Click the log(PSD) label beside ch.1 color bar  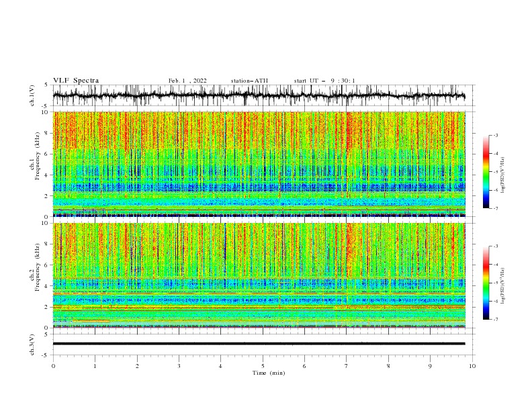tap(503, 175)
